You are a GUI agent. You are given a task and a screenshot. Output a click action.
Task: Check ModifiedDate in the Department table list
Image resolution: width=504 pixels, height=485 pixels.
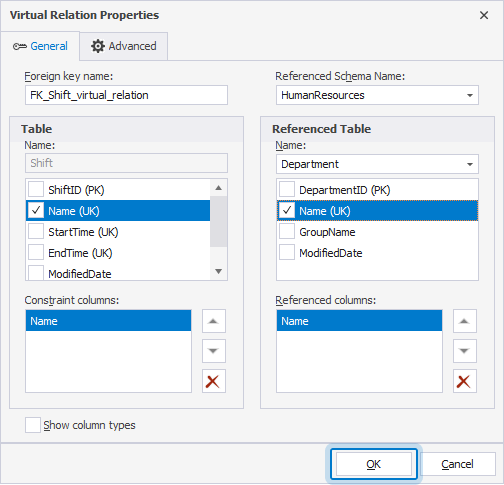287,253
